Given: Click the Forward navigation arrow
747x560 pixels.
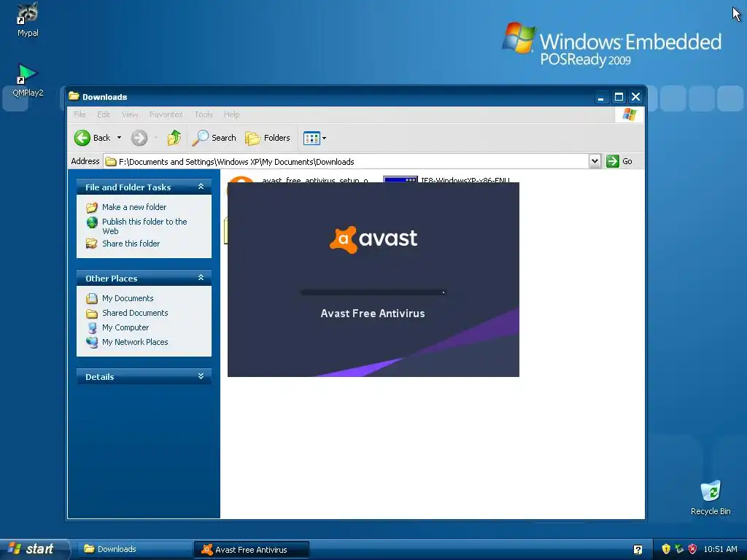Looking at the screenshot, I should [139, 138].
